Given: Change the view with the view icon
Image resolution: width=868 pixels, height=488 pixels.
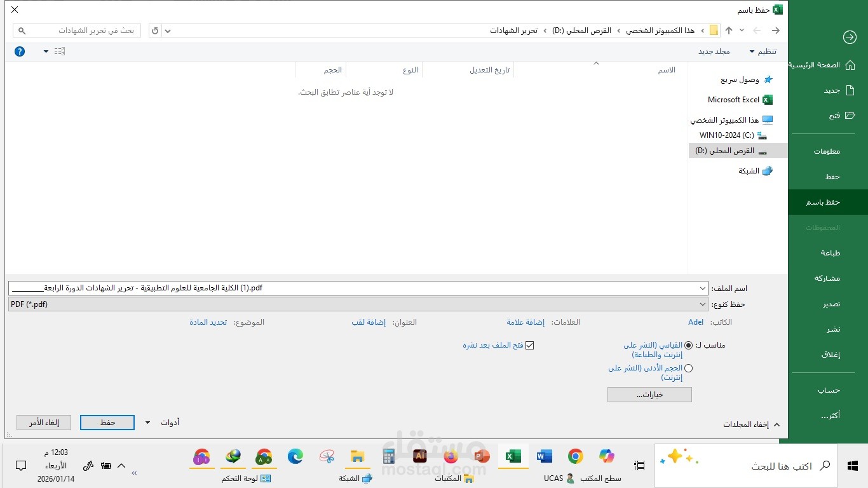Looking at the screenshot, I should 60,51.
